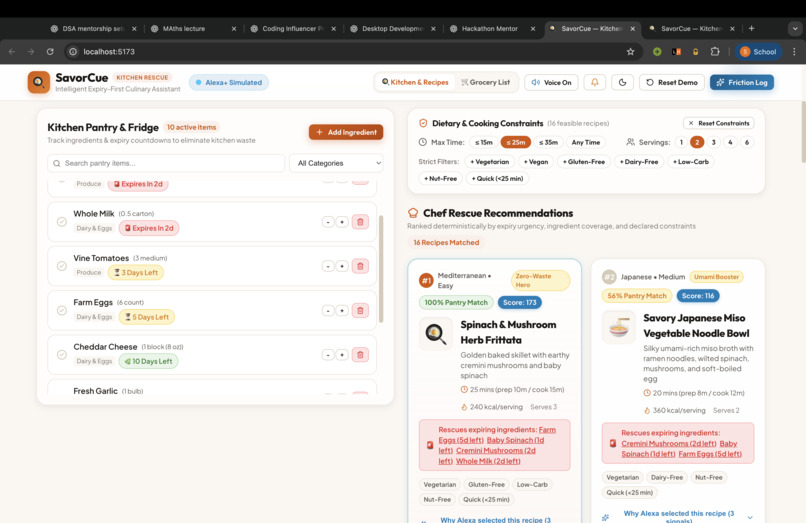
Task: Enable Vegan strict filter
Action: coord(536,161)
